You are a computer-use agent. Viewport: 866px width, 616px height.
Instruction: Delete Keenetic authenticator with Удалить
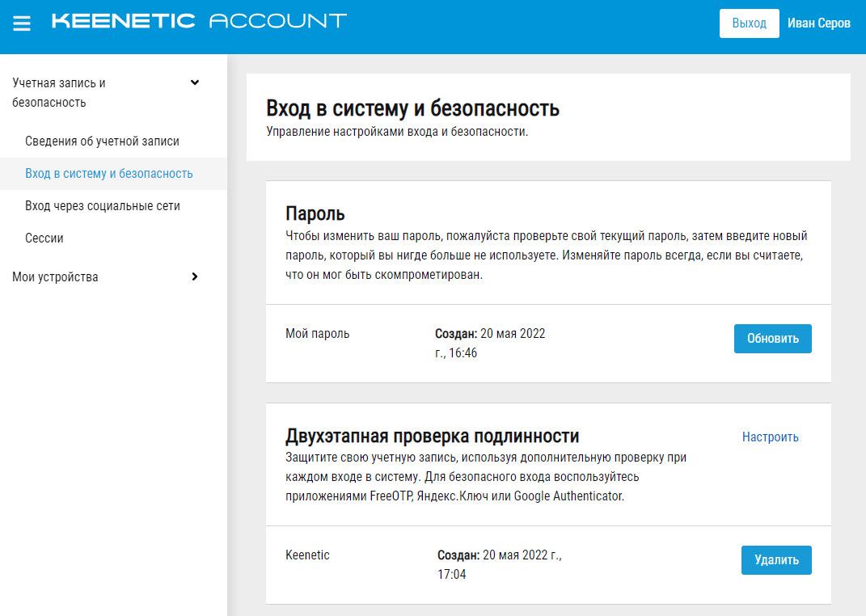coord(776,560)
